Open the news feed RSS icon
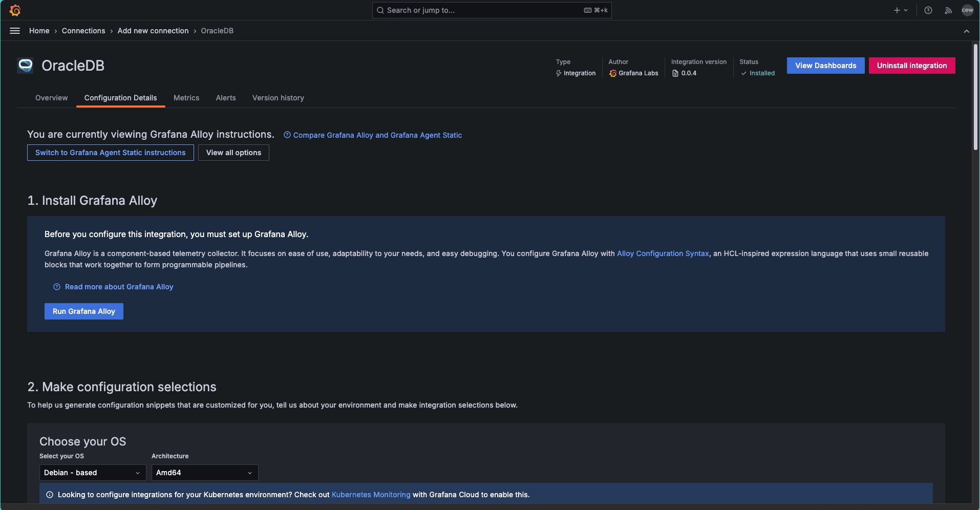 [x=948, y=10]
